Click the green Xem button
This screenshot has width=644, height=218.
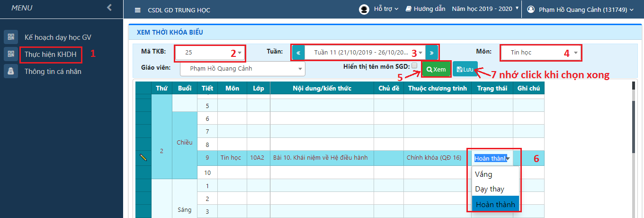(436, 69)
